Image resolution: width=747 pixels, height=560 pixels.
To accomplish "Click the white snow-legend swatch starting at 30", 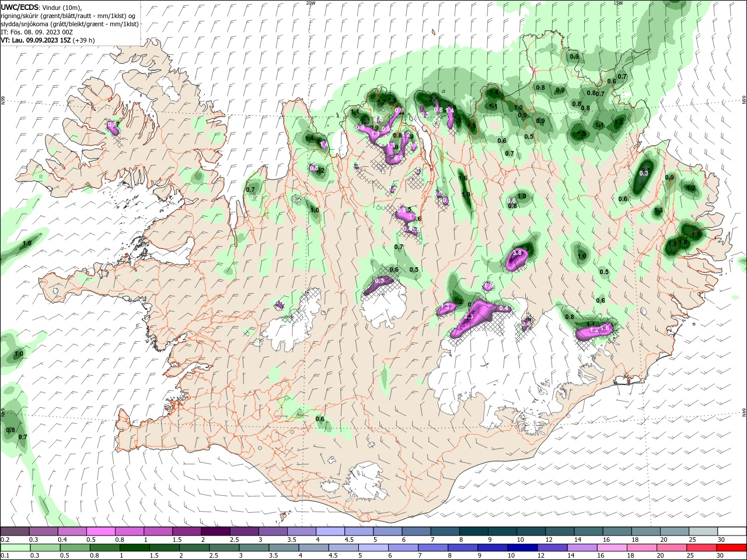I will click(x=731, y=531).
